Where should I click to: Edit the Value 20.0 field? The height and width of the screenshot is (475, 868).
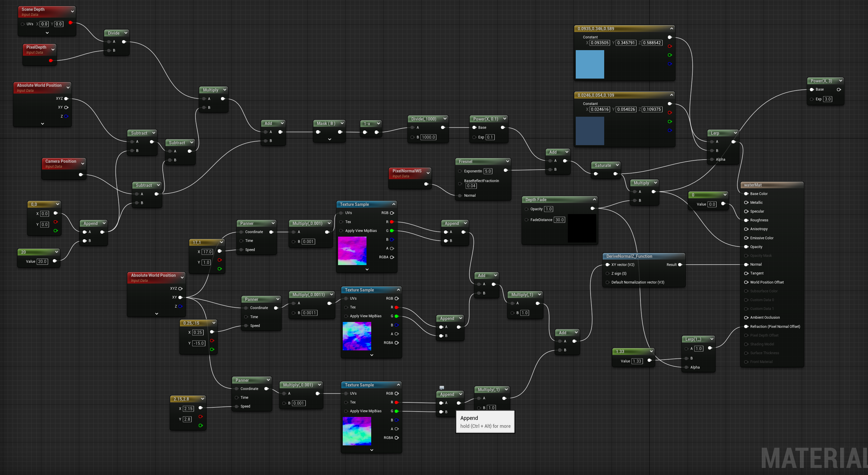click(x=42, y=261)
